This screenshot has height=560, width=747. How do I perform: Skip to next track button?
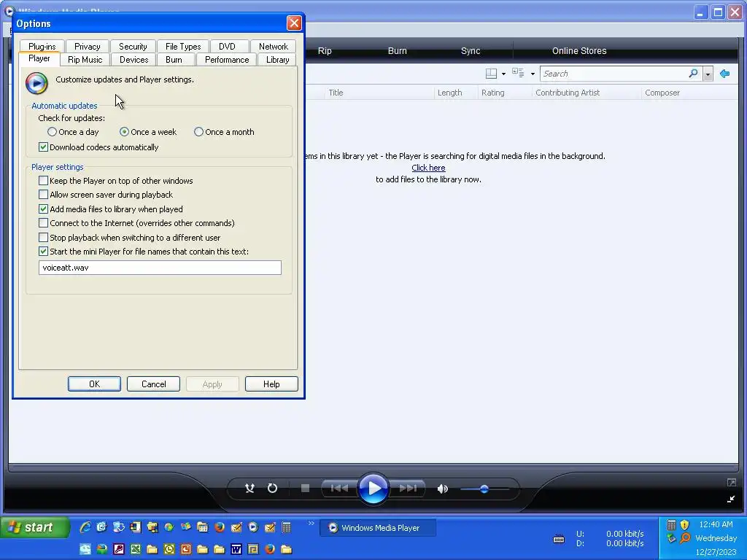(x=408, y=488)
